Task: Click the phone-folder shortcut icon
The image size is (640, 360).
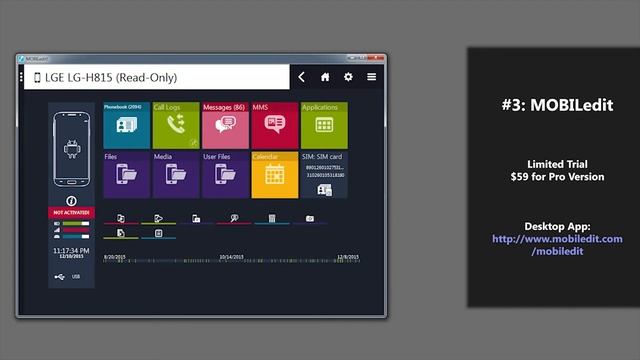Action: click(x=196, y=219)
